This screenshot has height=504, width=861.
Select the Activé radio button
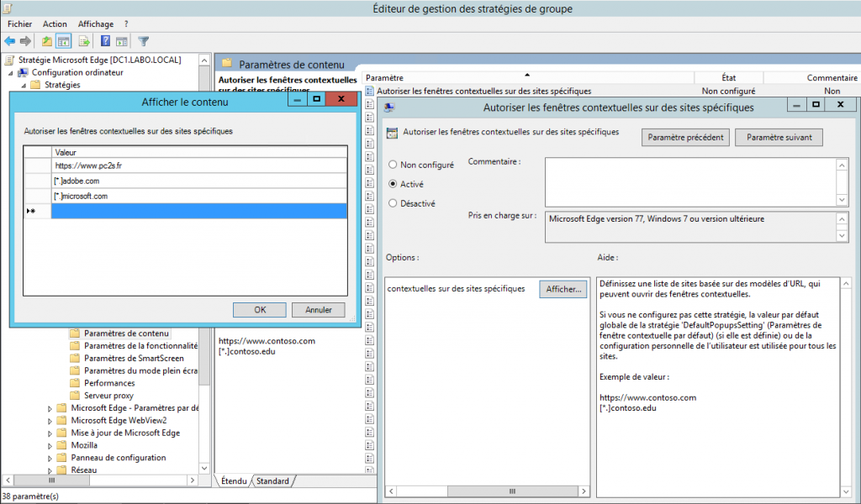(x=390, y=184)
